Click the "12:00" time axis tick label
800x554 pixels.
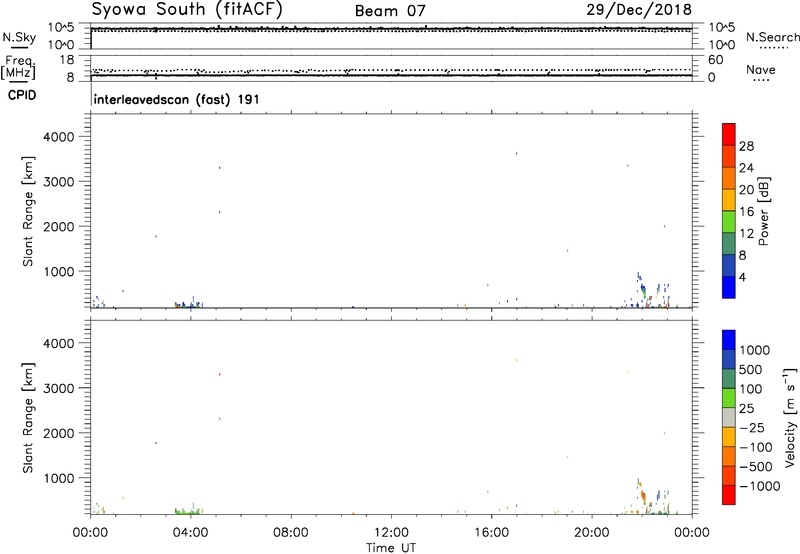pyautogui.click(x=391, y=533)
